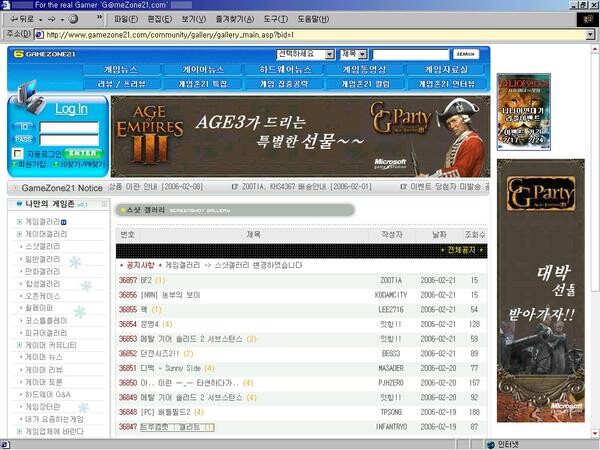The image size is (600, 450).
Task: Click the ID input field
Action: pyautogui.click(x=68, y=127)
